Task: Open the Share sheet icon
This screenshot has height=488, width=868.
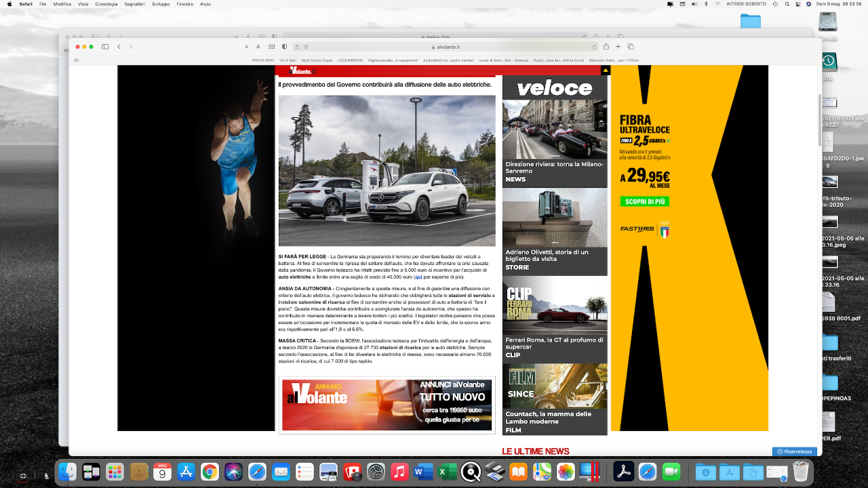Action: pos(606,47)
